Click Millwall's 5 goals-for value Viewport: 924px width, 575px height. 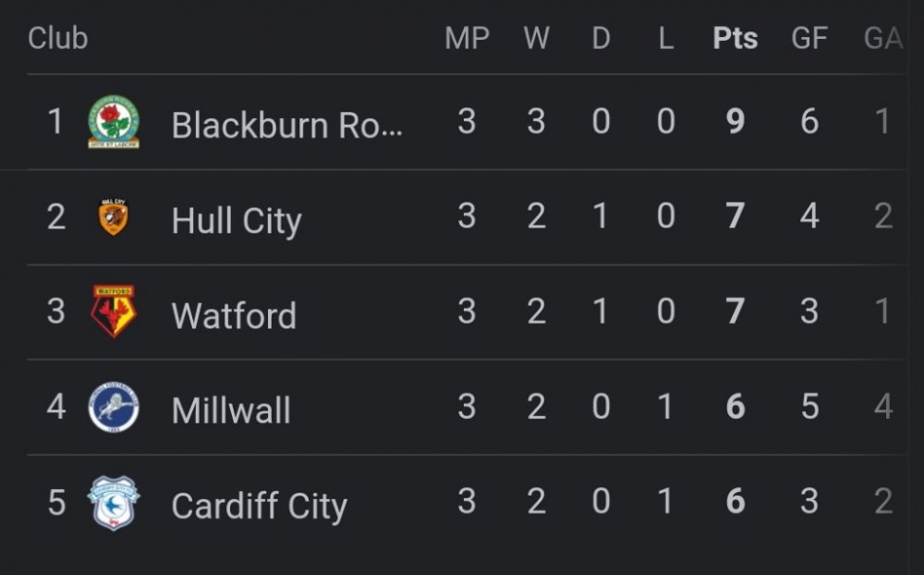(x=809, y=407)
